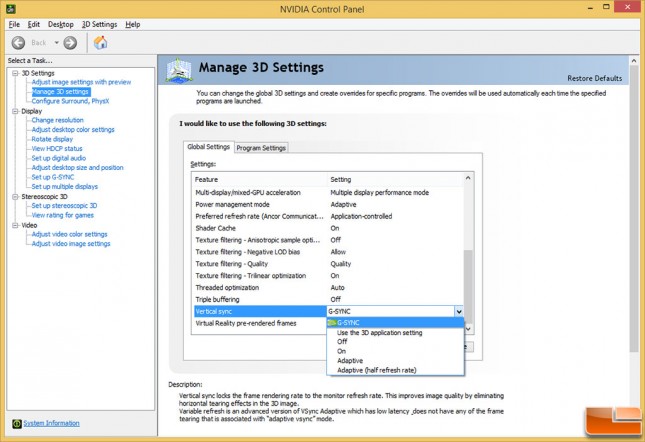Select Shader Cache row
The image size is (645, 442).
click(x=329, y=228)
